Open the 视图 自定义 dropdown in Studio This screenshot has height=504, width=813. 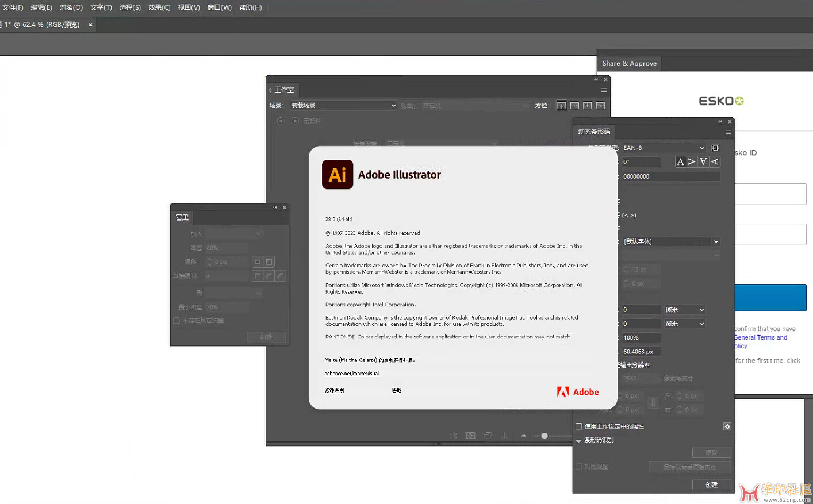[x=475, y=106]
